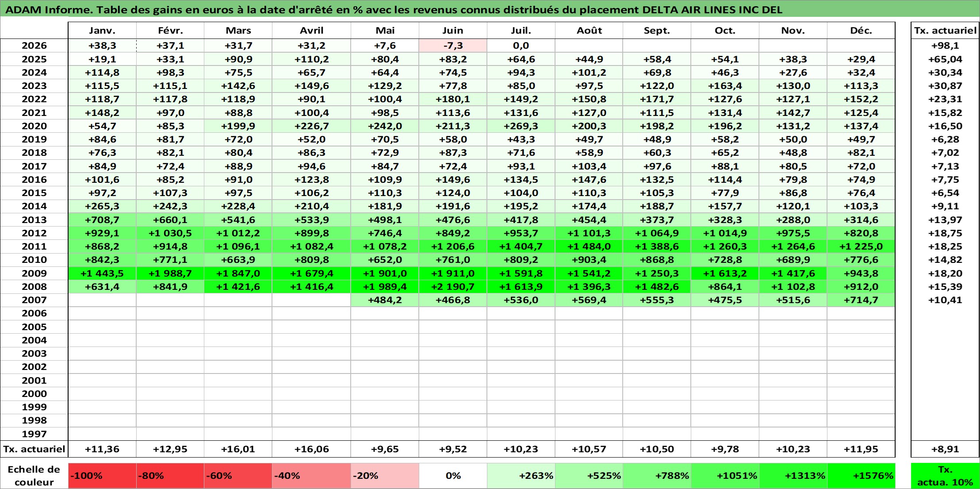Screen dimensions: 980x489
Task: Select the overall +8,91 actuarial rate cell
Action: click(x=945, y=449)
